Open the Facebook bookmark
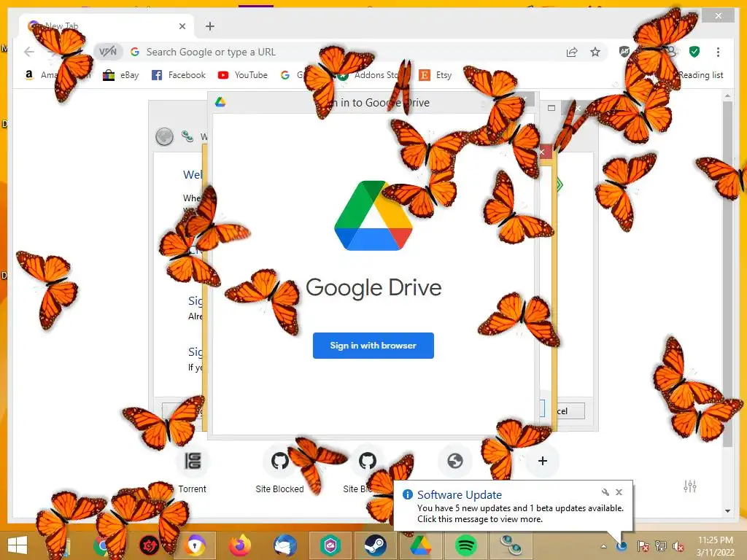 coord(178,75)
